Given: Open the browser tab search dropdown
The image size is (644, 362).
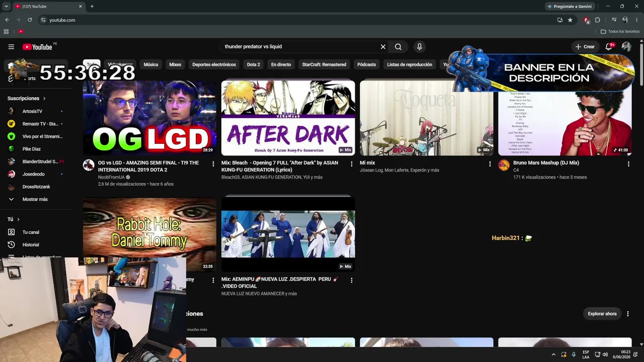Looking at the screenshot, I should click(6, 7).
